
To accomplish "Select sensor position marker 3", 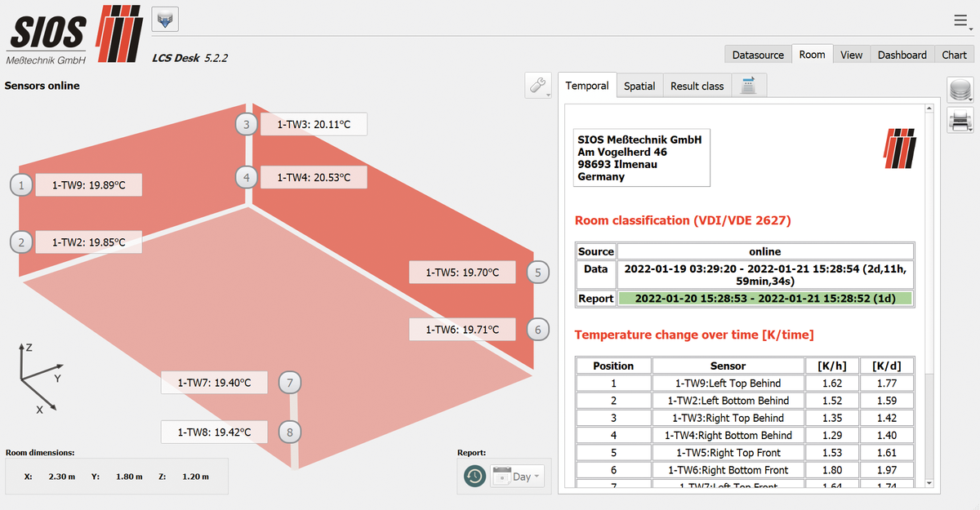I will (246, 124).
